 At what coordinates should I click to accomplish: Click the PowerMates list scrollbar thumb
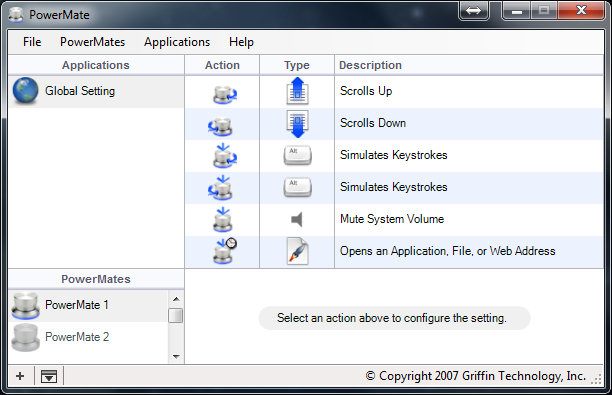point(176,315)
